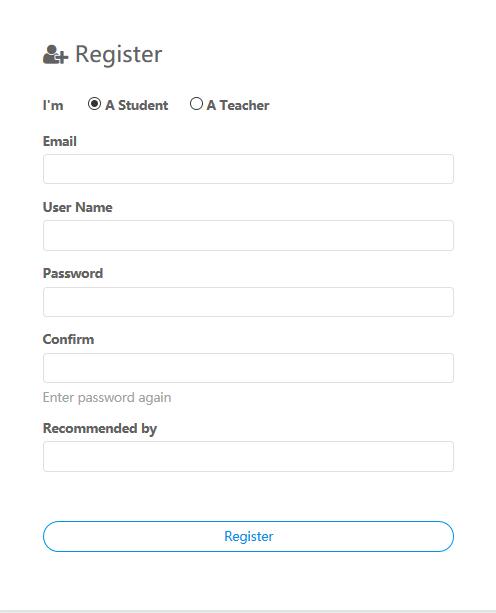
Task: Click the A Teacher label text
Action: pos(238,105)
